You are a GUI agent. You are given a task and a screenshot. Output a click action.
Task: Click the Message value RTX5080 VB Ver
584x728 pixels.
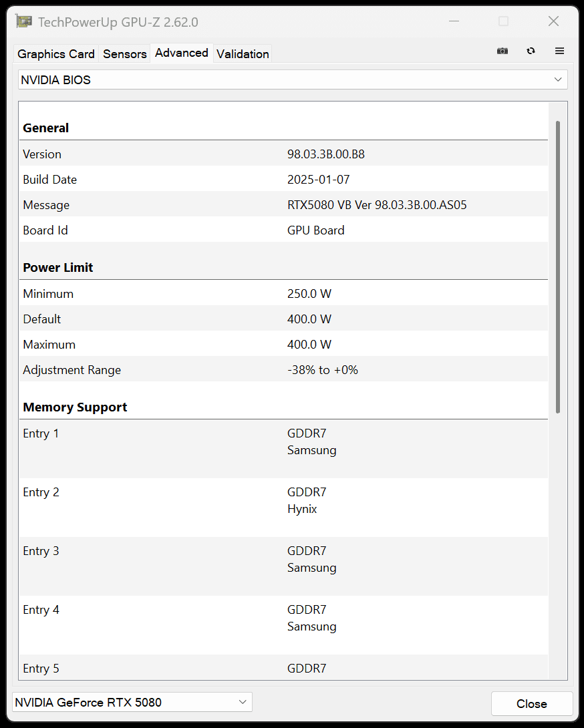tap(377, 205)
